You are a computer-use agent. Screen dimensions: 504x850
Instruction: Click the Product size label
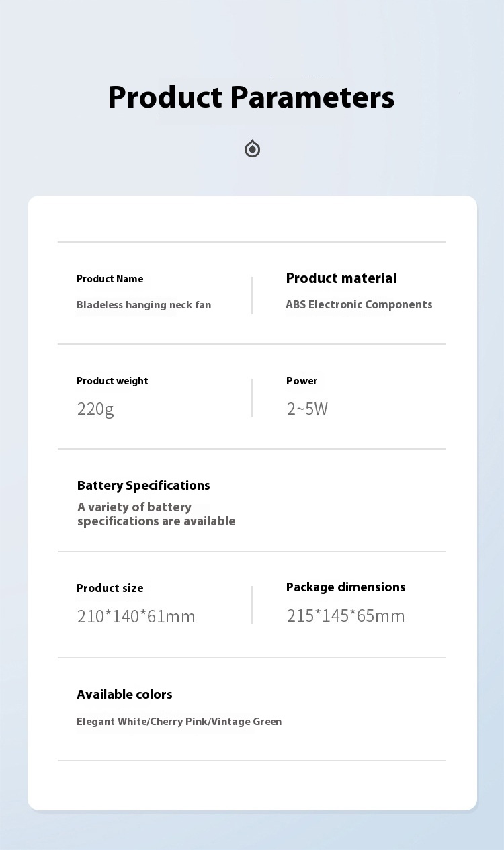click(110, 589)
